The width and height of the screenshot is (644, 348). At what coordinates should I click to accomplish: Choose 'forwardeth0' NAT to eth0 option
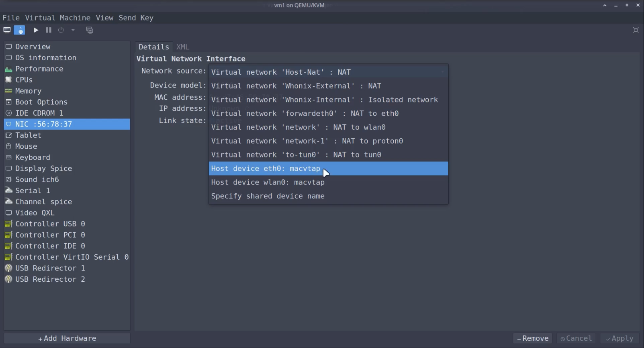point(329,113)
